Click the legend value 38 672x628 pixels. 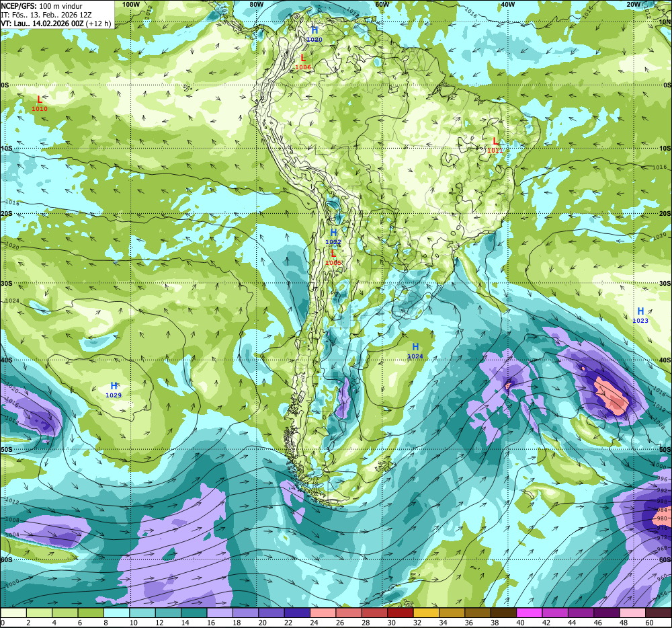pos(495,623)
